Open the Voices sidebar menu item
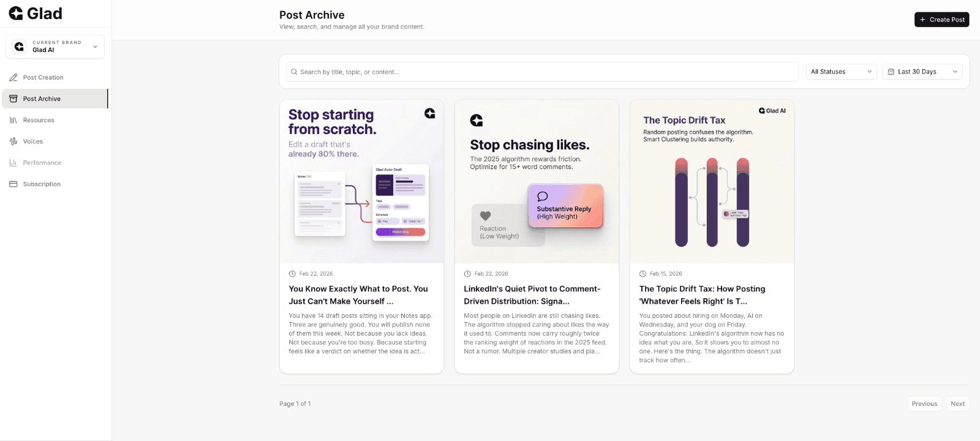Image resolution: width=980 pixels, height=441 pixels. (33, 141)
